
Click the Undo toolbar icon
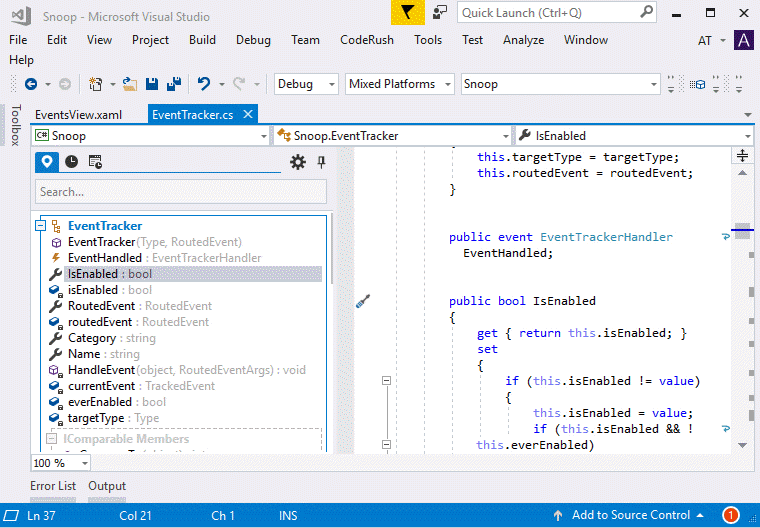click(x=204, y=85)
